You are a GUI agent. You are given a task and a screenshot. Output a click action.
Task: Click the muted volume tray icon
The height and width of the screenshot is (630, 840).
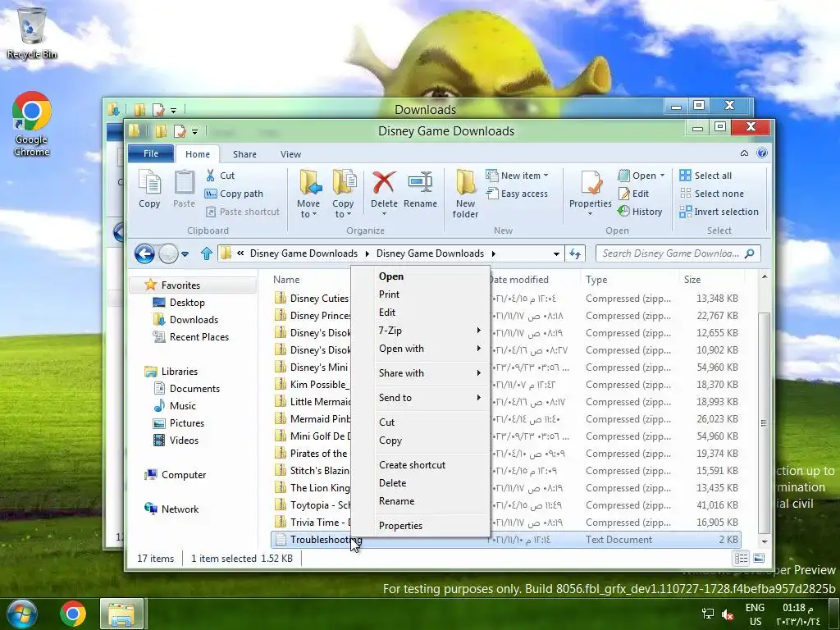727,614
